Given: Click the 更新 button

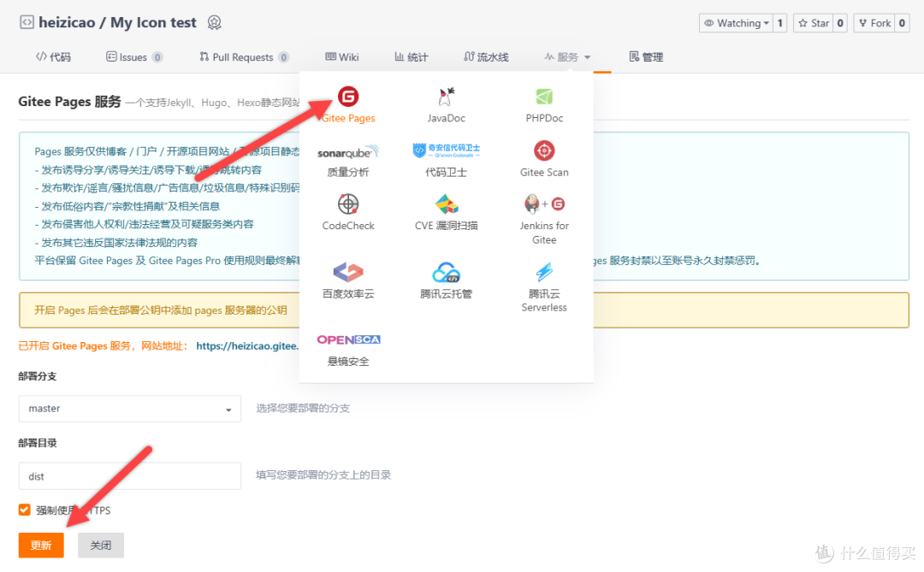Looking at the screenshot, I should [40, 545].
